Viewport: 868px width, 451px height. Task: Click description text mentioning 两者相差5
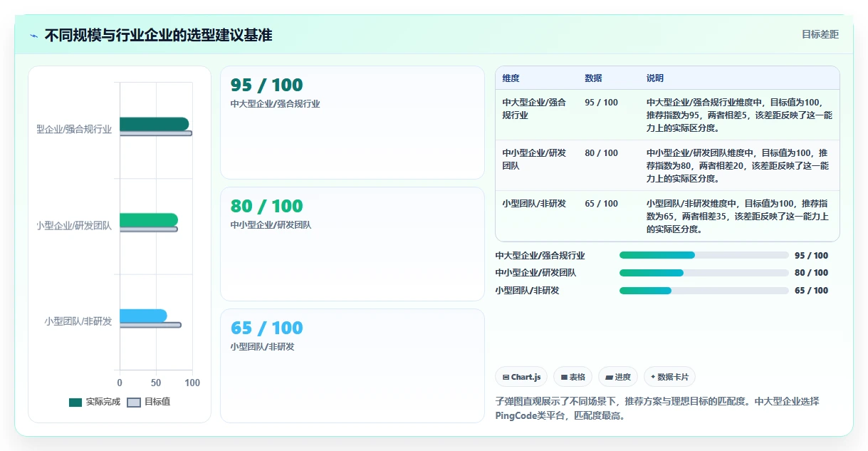tap(739, 115)
